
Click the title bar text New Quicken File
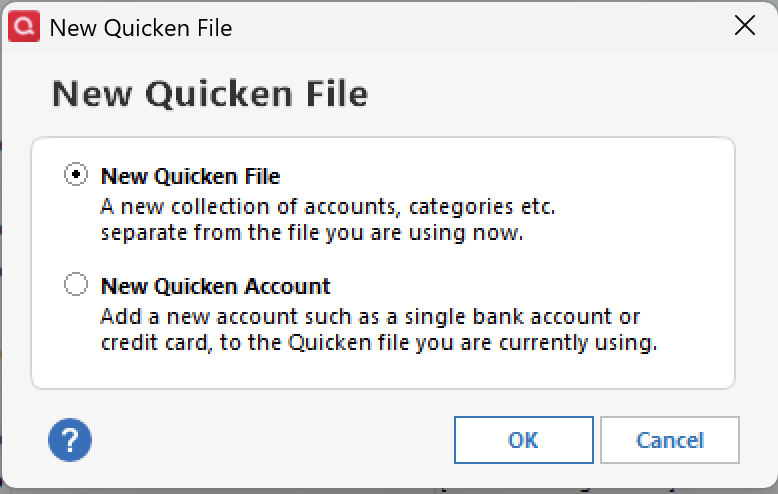(140, 27)
